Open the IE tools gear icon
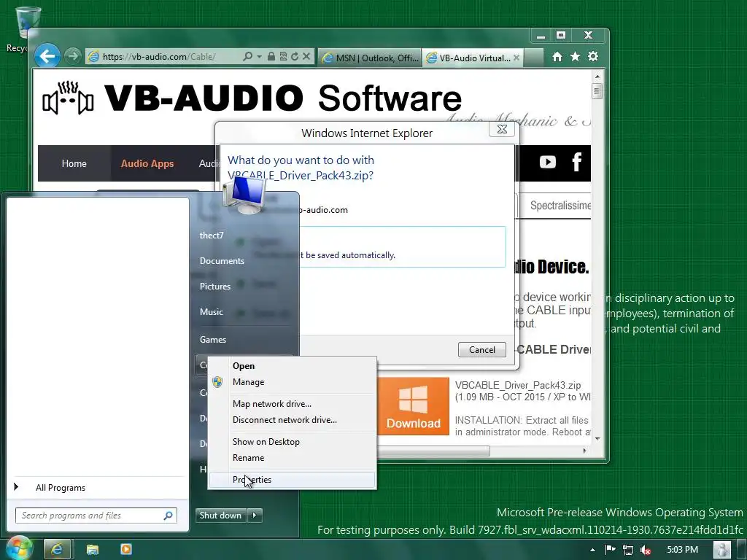The image size is (747, 560). pos(593,57)
